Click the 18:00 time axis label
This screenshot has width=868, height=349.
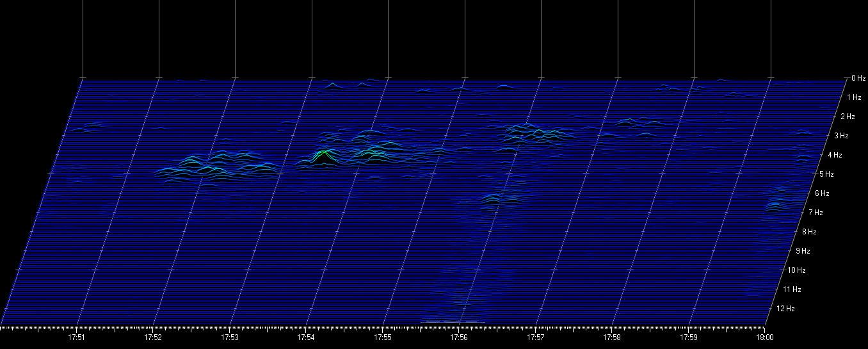765,337
